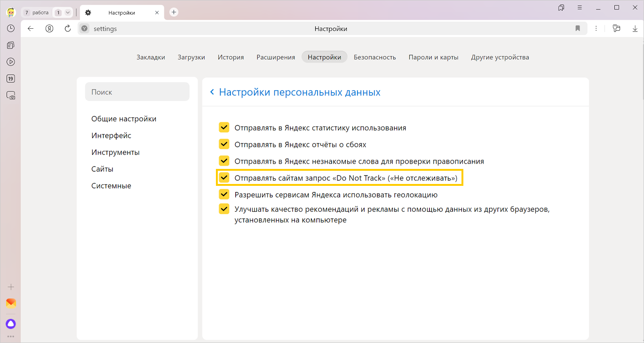Toggle recommendations from other browsers data
The height and width of the screenshot is (343, 644).
224,209
